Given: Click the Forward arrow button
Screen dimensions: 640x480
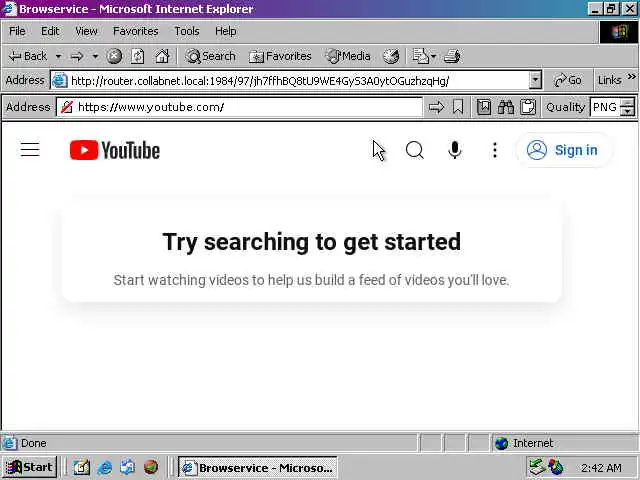Looking at the screenshot, I should click(x=77, y=56).
